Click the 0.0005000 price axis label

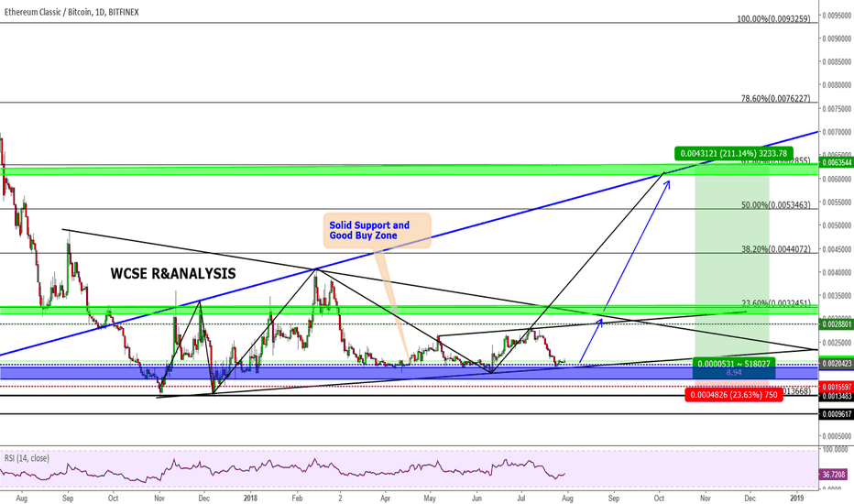click(837, 436)
